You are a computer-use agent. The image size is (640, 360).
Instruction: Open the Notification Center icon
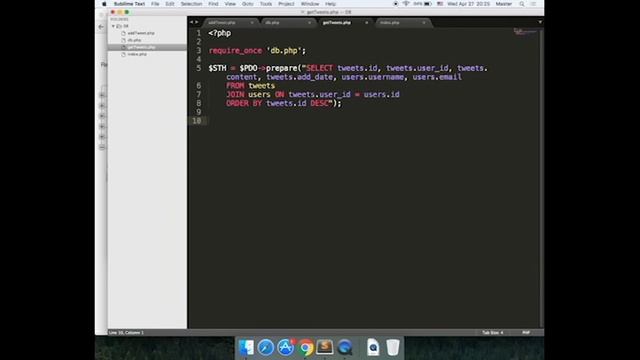click(533, 4)
